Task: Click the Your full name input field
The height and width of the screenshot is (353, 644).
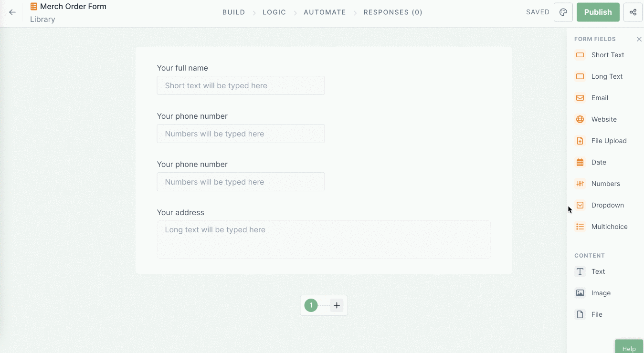Action: [241, 85]
